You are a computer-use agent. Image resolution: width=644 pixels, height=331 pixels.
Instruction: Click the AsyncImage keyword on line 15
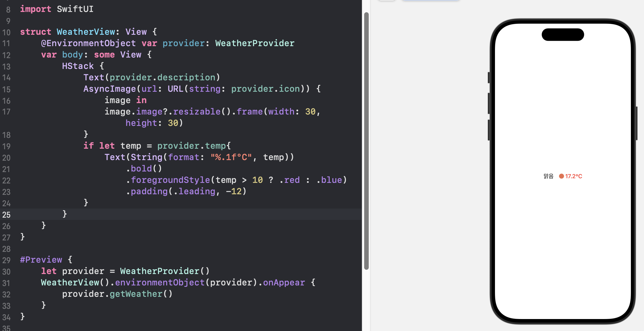pyautogui.click(x=109, y=89)
